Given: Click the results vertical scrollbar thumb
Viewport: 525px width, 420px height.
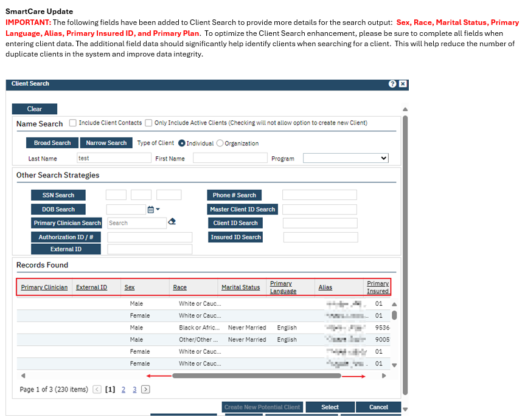Looking at the screenshot, I should (394, 315).
